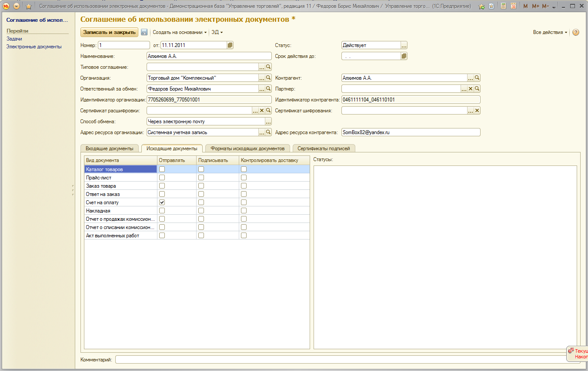This screenshot has height=371, width=588.
Task: Check Контролировать доставку for Ответ на заказ
Action: point(244,194)
